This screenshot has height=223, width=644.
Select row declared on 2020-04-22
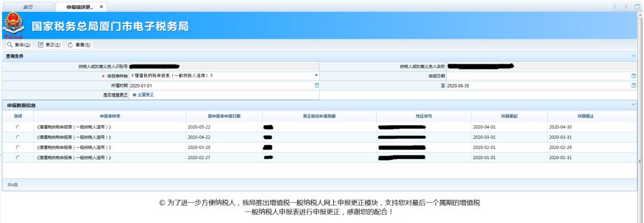pyautogui.click(x=17, y=137)
